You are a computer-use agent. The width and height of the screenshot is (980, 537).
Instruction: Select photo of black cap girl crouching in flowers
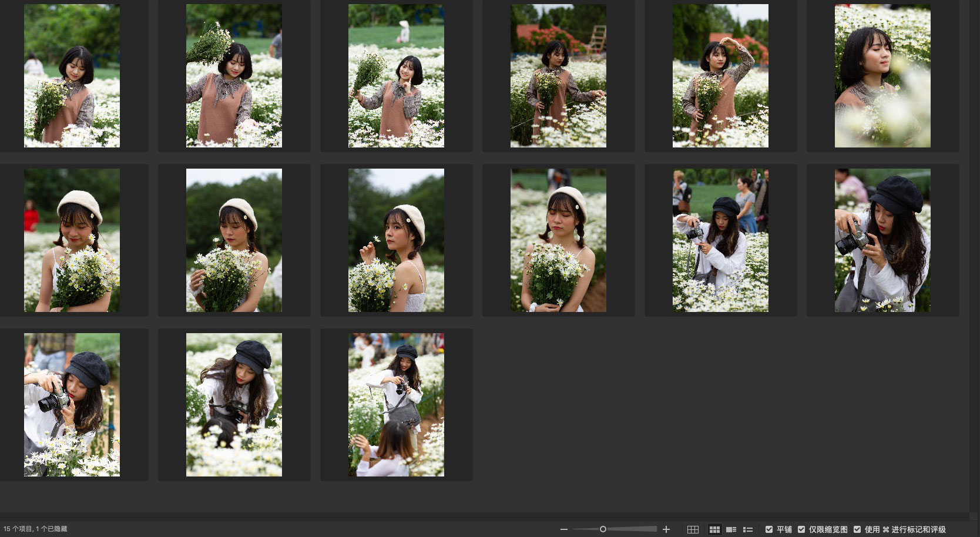click(x=234, y=405)
